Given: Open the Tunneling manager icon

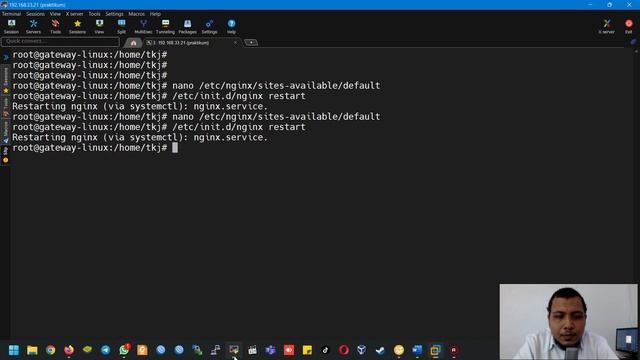Looking at the screenshot, I should pos(165,26).
